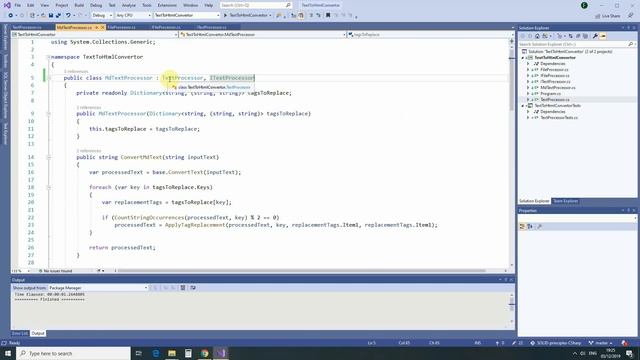Click the Live Share button
The image size is (640, 360).
click(x=608, y=16)
